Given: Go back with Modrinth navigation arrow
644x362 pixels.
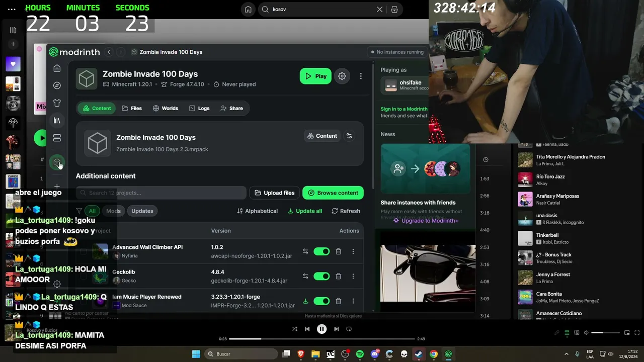Looking at the screenshot, I should click(109, 52).
